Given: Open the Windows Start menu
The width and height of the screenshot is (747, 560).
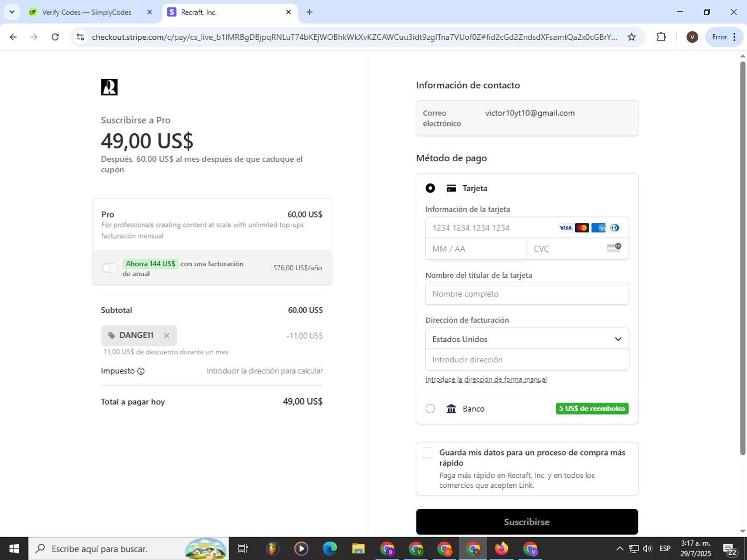Looking at the screenshot, I should click(x=14, y=549).
